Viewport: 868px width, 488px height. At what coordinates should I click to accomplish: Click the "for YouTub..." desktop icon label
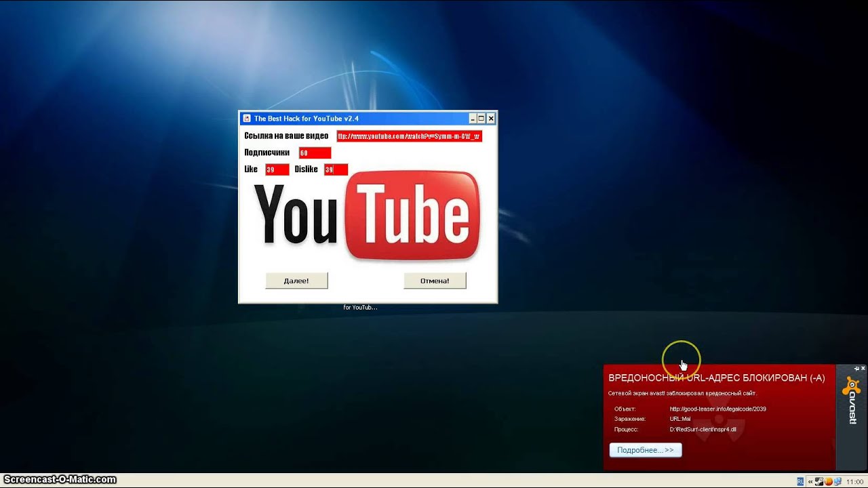coord(360,308)
